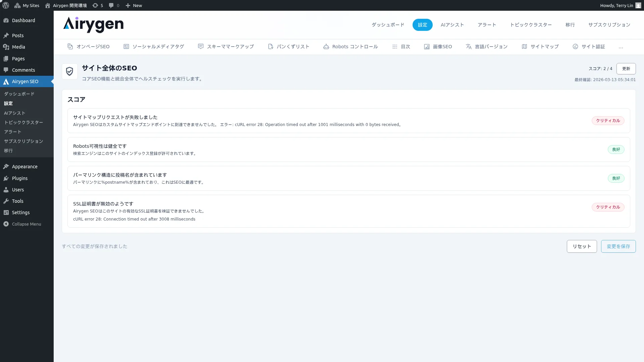Image resolution: width=644 pixels, height=362 pixels.
Task: Open ソーシャルメディアタグ settings tab
Action: 154,47
